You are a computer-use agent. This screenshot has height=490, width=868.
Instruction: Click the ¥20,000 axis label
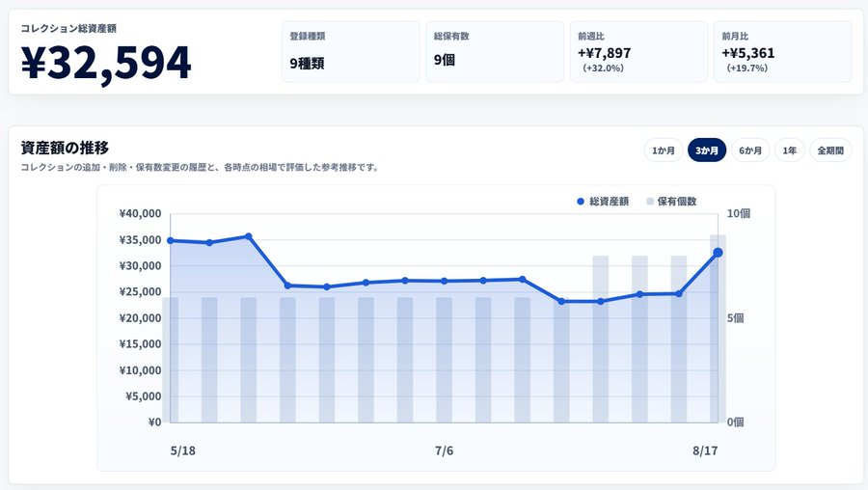click(140, 318)
